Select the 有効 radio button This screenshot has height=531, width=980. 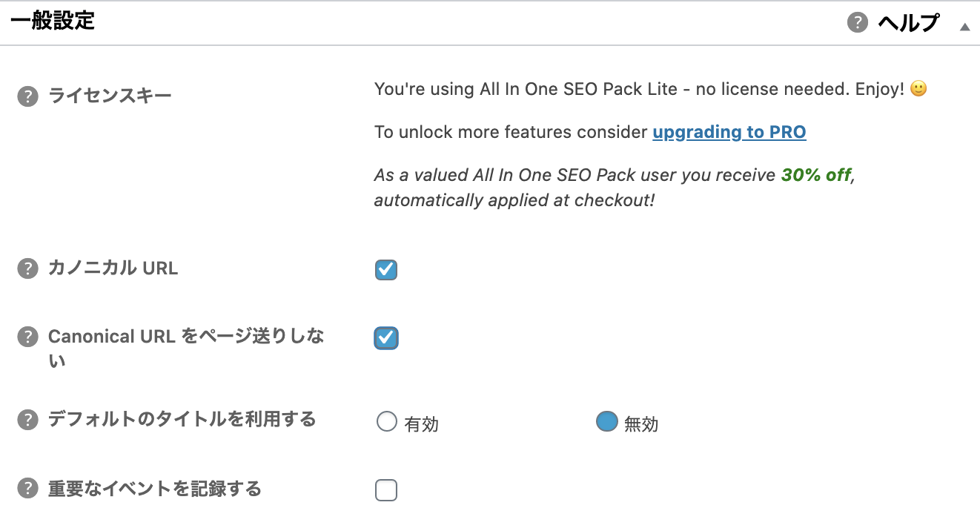(x=387, y=422)
